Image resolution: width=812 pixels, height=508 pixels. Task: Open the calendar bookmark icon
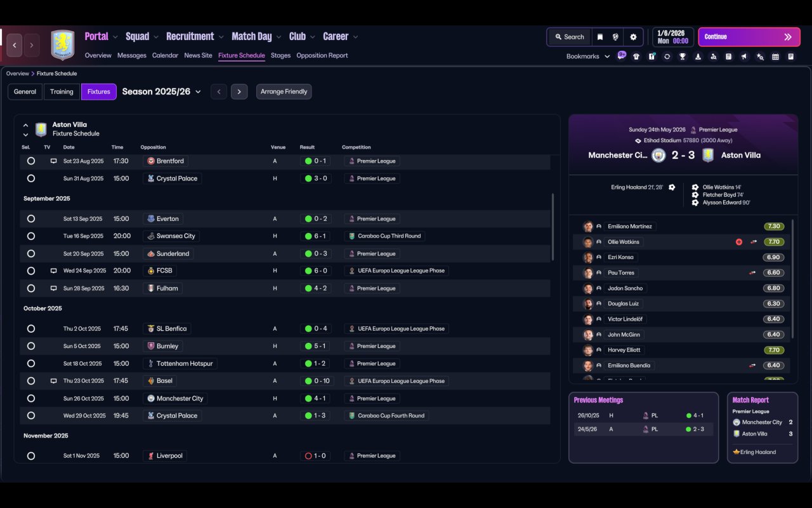[x=775, y=57]
